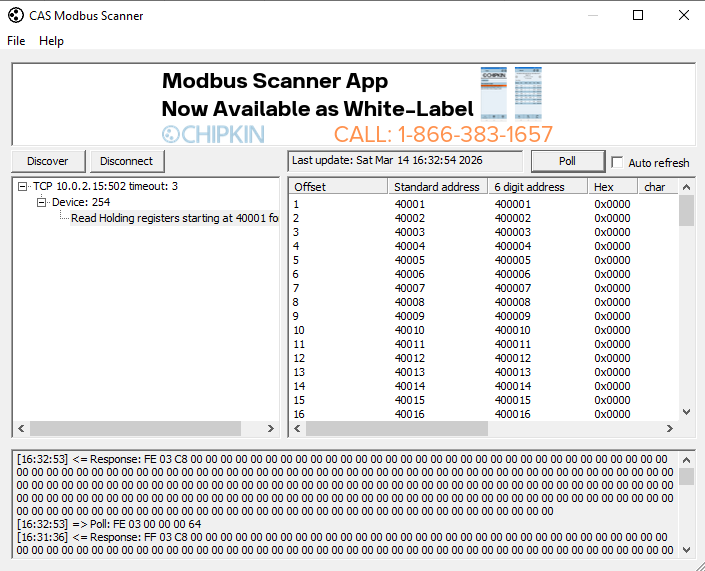Click the Offset column header
705x571 pixels.
(x=338, y=187)
